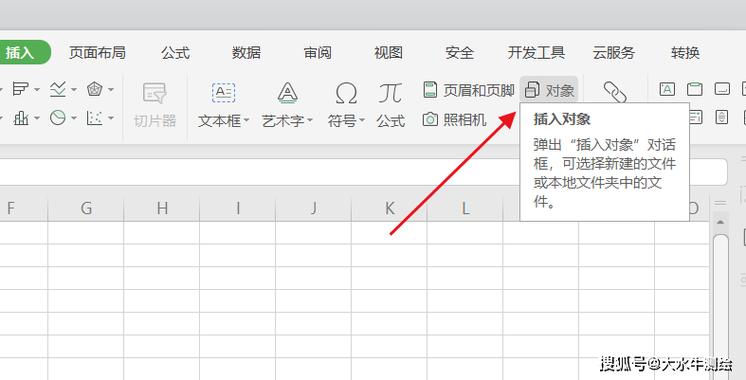Screen dimensions: 746x380
Task: Select the button form control icon
Action: click(x=722, y=89)
